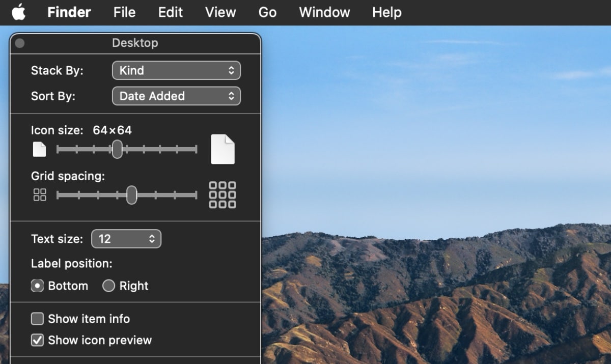Click the Grid spacing slider handle

click(131, 195)
